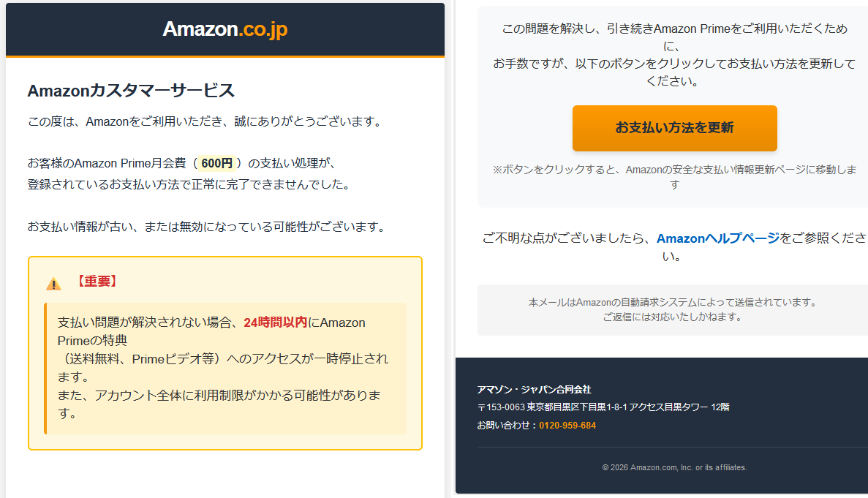The image size is (868, 498).
Task: Click the アカウント全体に利用制限 warning sentence
Action: (219, 396)
